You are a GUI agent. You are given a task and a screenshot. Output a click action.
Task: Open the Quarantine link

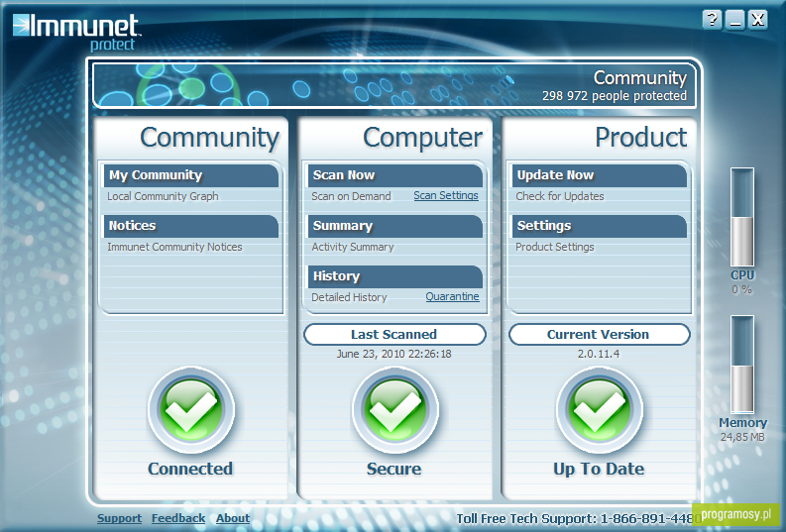[x=452, y=296]
